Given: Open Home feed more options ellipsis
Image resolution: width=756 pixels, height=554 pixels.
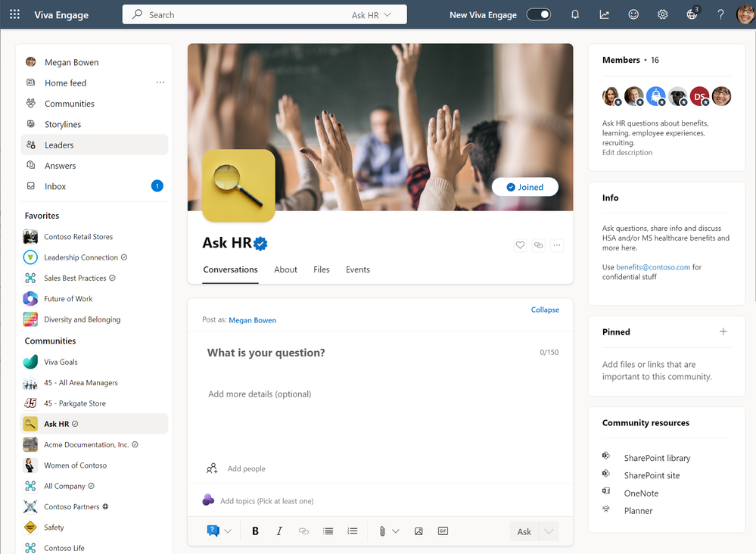Looking at the screenshot, I should (x=160, y=82).
